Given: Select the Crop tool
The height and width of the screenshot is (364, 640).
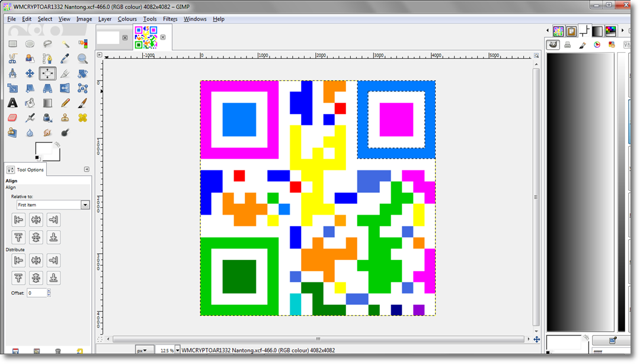Looking at the screenshot, I should click(65, 73).
